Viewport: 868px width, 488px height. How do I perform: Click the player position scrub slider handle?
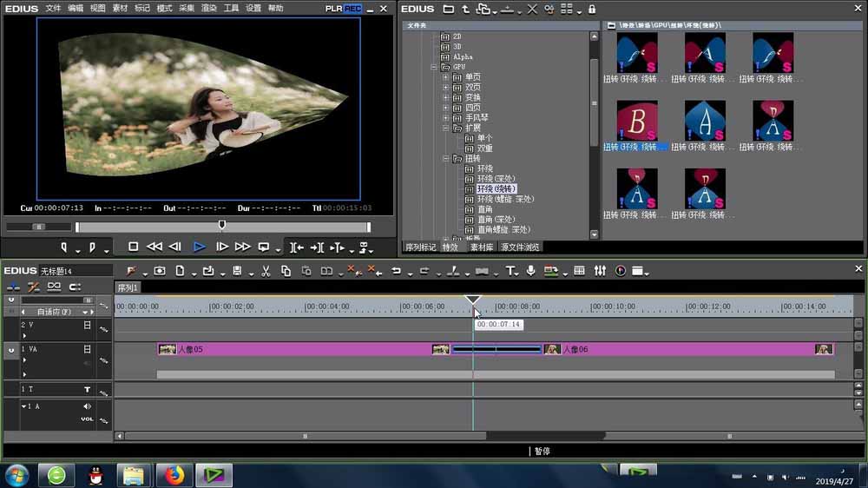tap(222, 224)
